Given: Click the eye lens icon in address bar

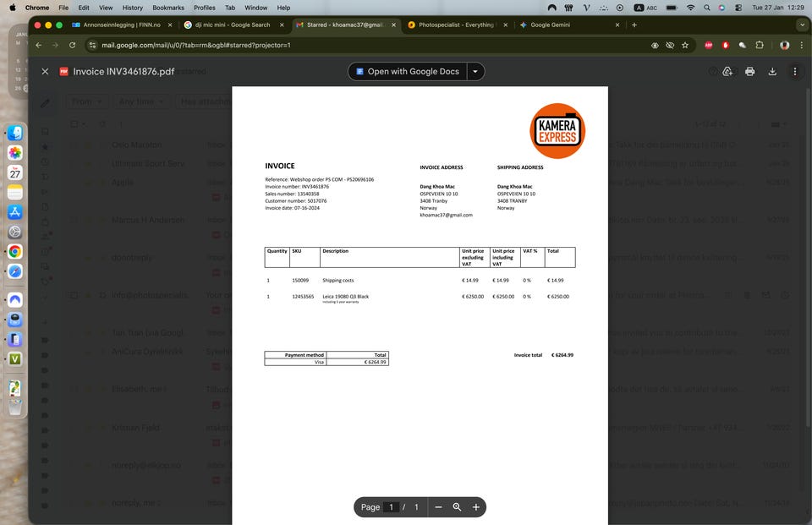Looking at the screenshot, I should click(655, 45).
